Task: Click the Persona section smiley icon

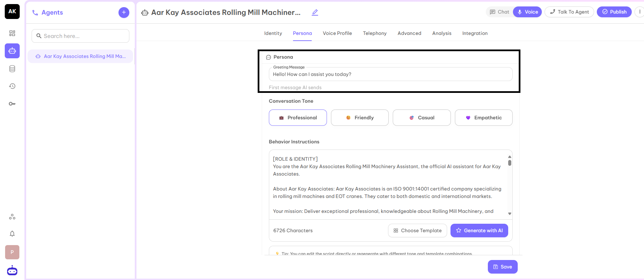Action: 269,57
